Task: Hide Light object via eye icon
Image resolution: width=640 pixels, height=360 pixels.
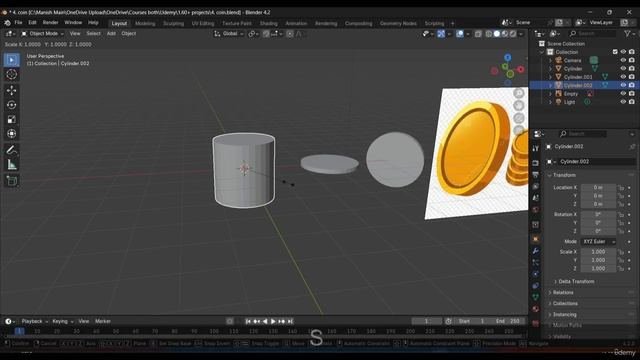Action: [623, 102]
